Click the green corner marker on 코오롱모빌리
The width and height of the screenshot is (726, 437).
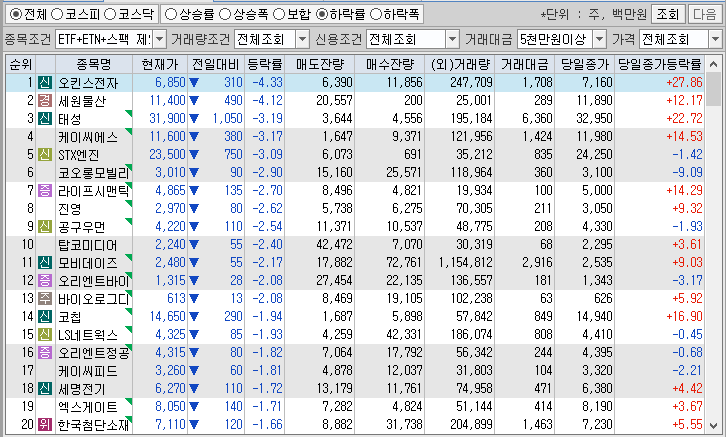point(129,167)
